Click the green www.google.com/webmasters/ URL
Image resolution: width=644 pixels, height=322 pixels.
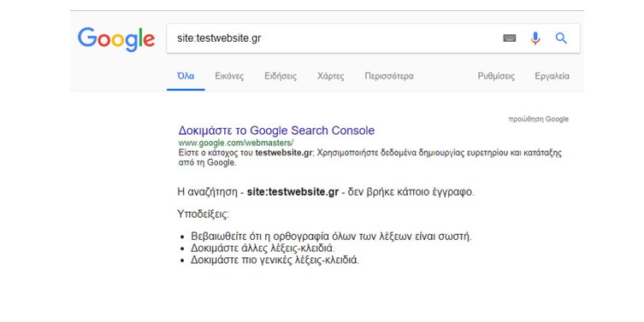[236, 143]
